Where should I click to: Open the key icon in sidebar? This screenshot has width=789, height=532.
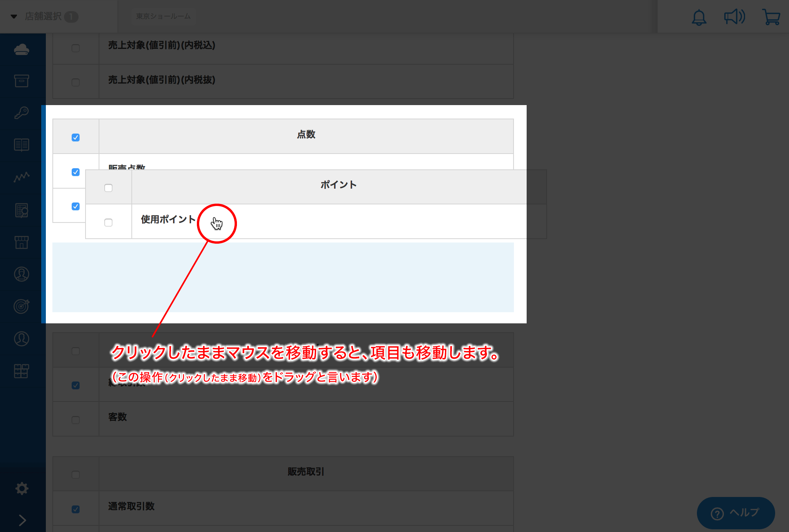pos(22,113)
